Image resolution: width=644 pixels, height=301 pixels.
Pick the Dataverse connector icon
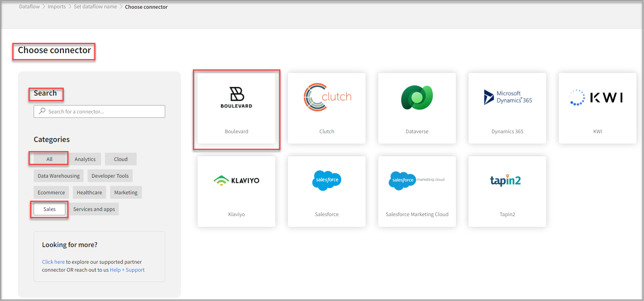pyautogui.click(x=417, y=98)
